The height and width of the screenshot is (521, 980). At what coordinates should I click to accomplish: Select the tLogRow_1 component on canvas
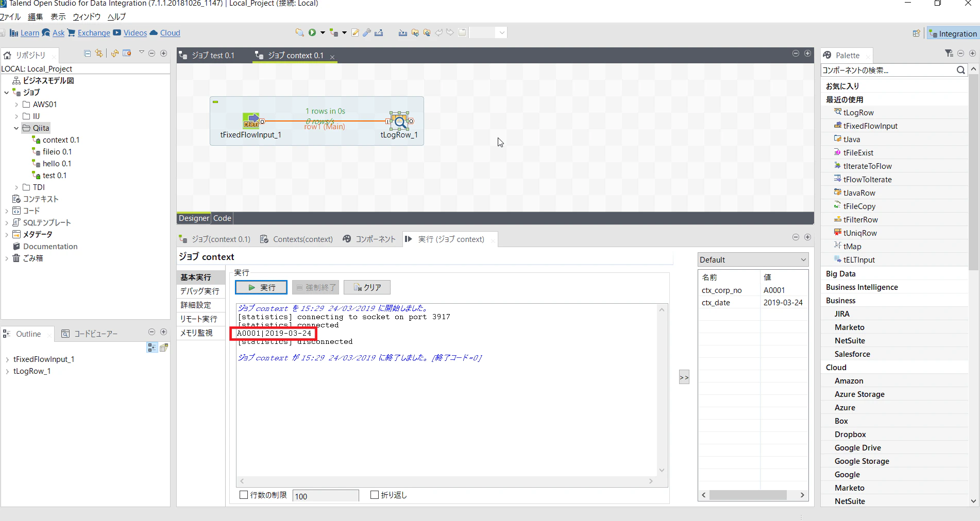click(x=399, y=120)
